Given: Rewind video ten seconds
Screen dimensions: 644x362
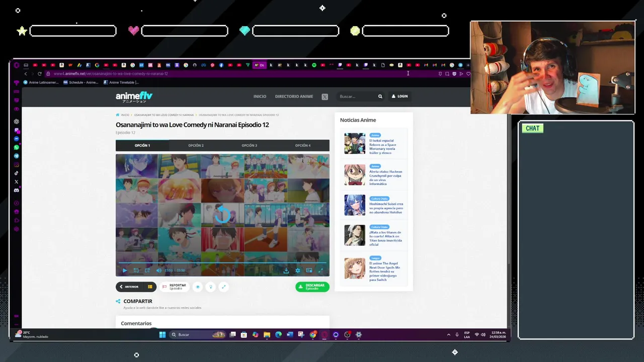Looking at the screenshot, I should 136,270.
